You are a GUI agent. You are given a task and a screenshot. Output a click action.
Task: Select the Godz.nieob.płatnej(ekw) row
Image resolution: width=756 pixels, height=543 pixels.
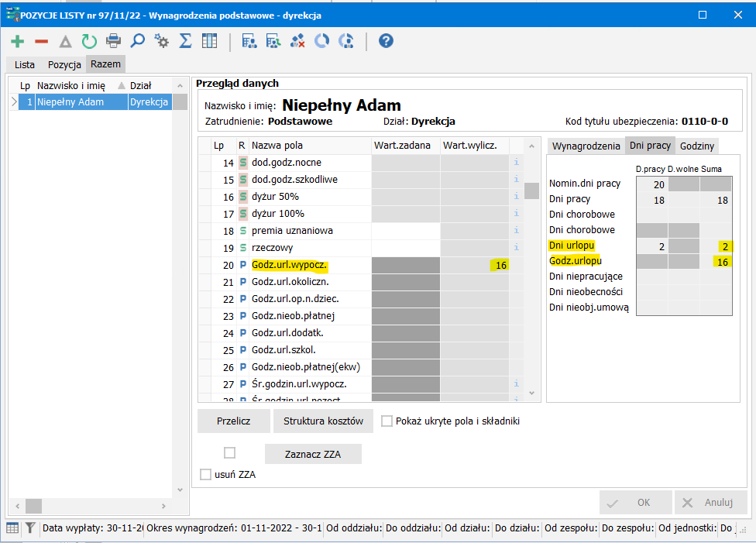click(x=361, y=367)
